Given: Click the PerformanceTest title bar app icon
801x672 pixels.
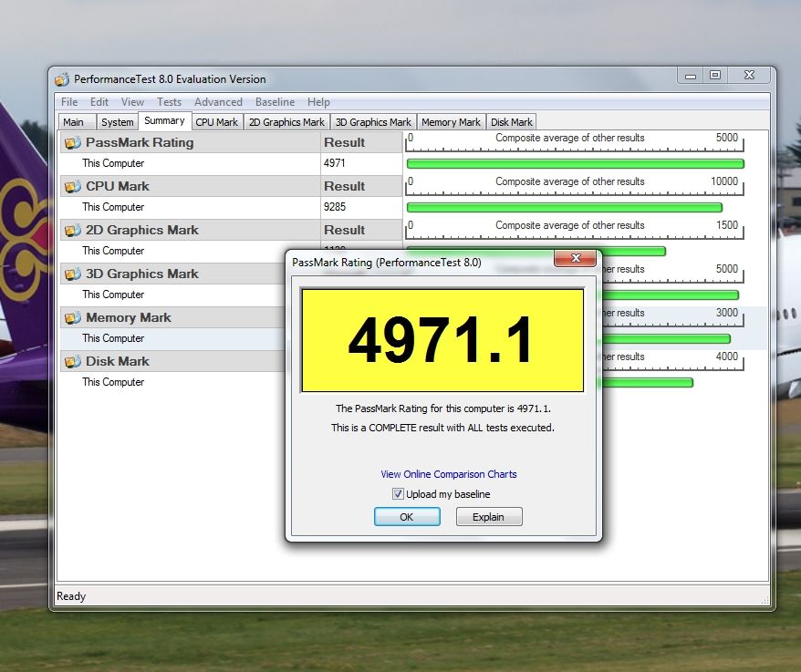Looking at the screenshot, I should point(62,79).
